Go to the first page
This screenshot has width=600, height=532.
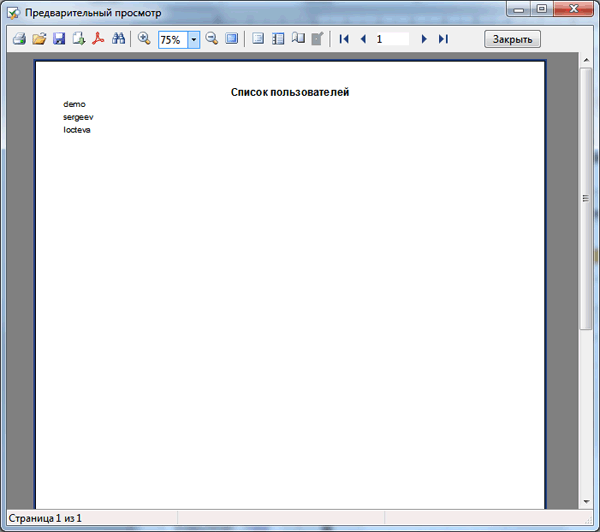pos(344,39)
